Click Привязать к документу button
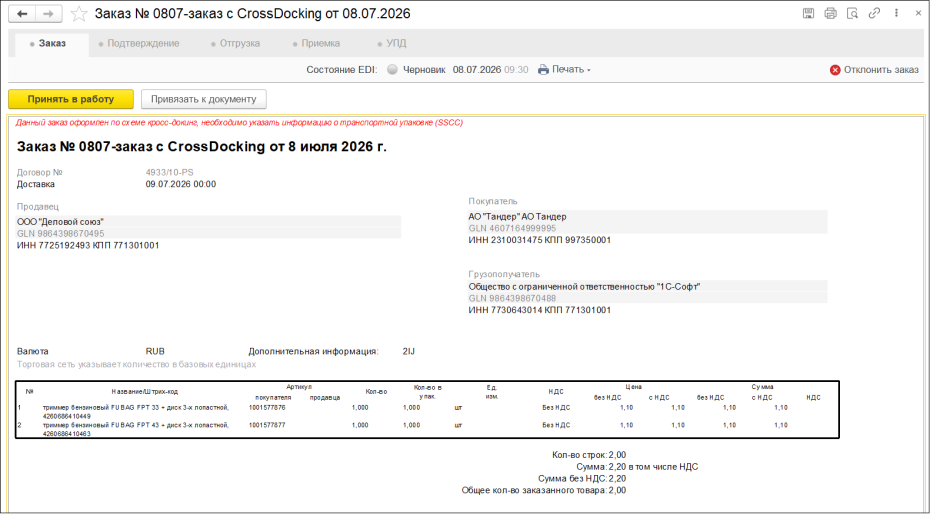 click(203, 99)
